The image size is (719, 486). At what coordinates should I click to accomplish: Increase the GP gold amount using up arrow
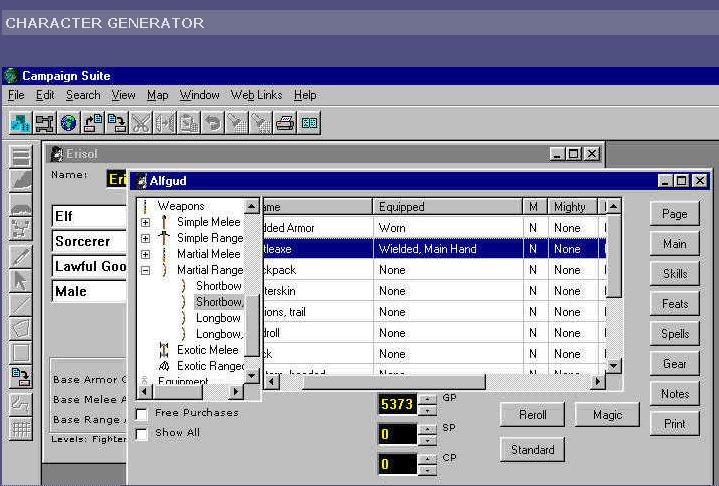[427, 398]
